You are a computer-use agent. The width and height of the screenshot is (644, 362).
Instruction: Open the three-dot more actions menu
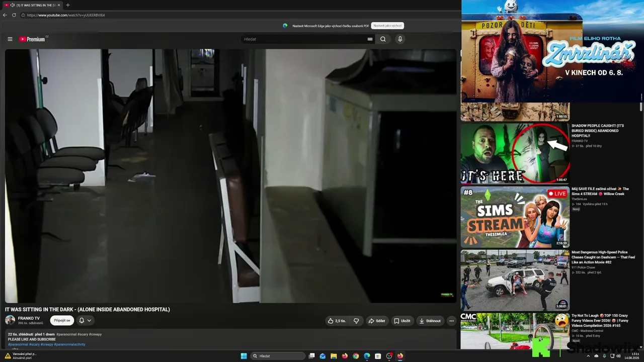[451, 321]
